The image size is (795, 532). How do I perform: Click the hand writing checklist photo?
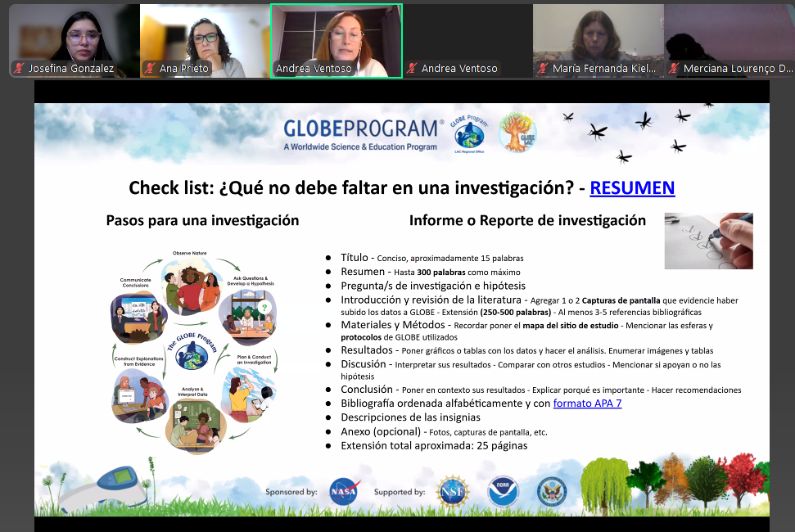708,241
